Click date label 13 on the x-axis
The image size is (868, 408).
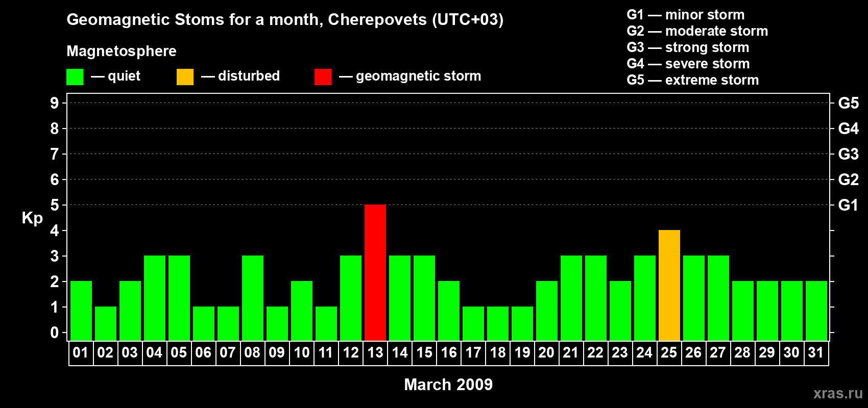coord(375,353)
